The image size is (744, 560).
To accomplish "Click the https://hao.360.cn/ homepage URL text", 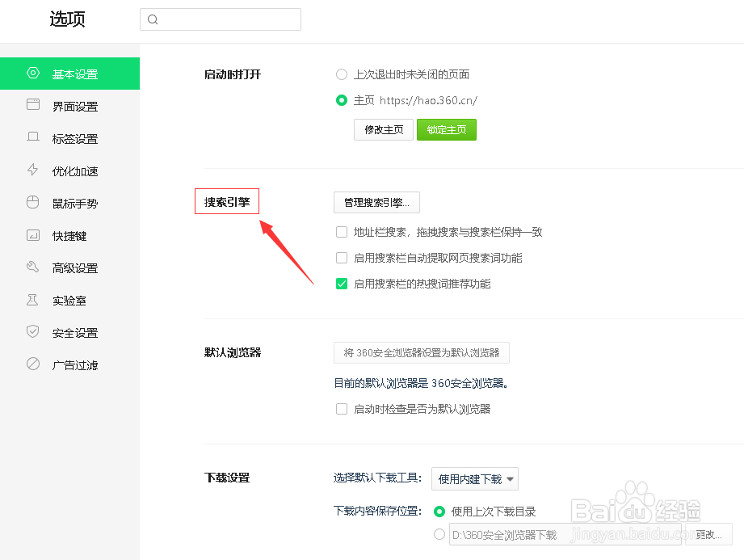I will tap(428, 101).
